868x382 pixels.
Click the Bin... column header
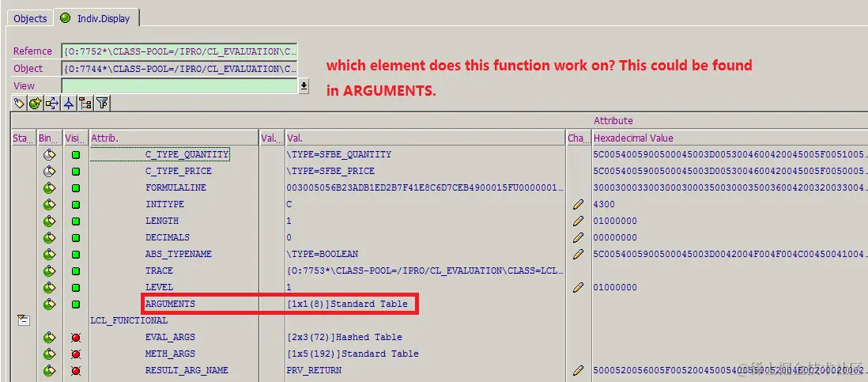pyautogui.click(x=49, y=138)
